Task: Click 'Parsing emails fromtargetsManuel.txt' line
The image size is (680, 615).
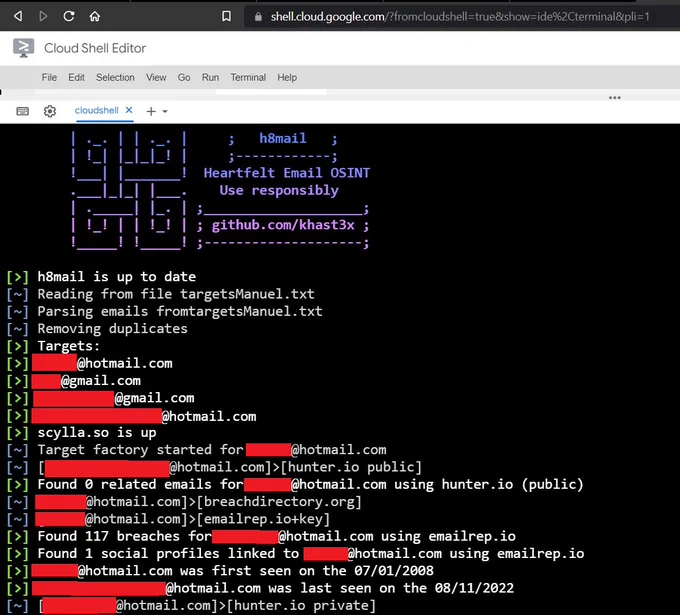Action: [x=180, y=311]
